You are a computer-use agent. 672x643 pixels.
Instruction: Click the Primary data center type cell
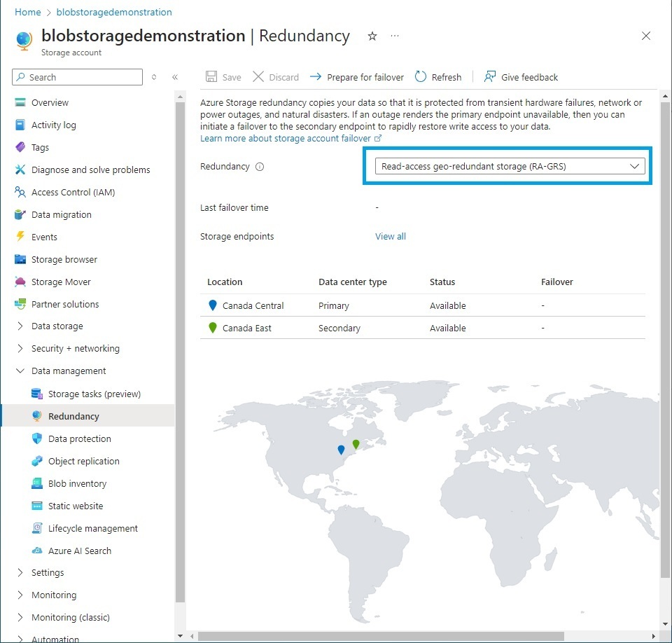click(333, 305)
